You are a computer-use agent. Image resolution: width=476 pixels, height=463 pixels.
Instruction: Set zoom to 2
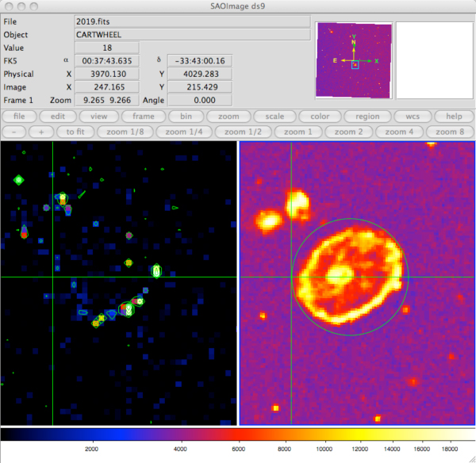pos(348,132)
